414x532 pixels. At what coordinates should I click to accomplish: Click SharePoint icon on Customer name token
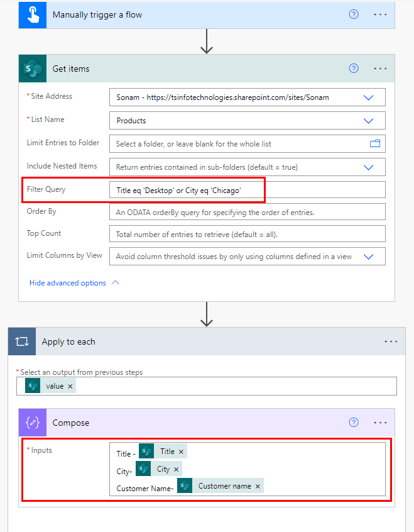pos(185,486)
